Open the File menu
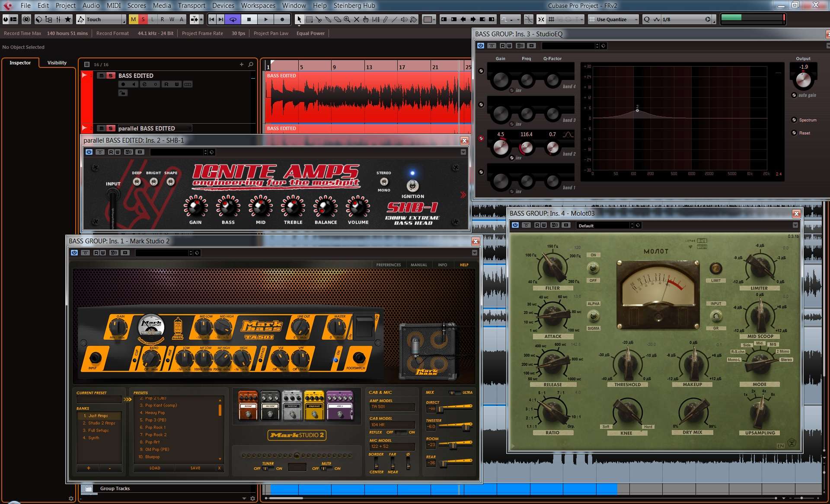 coord(26,6)
